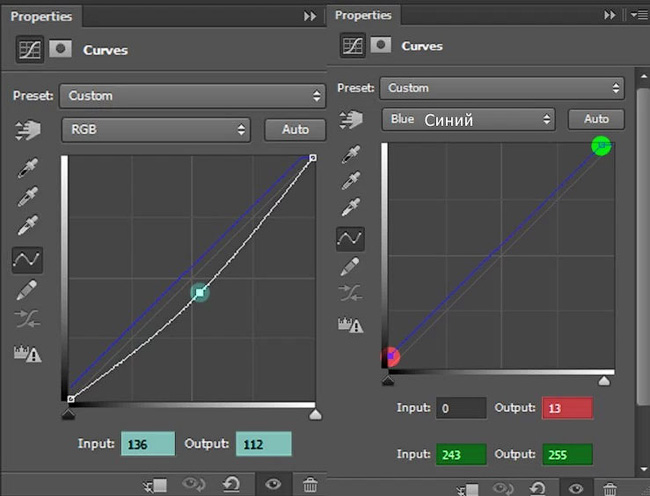Click the Output field showing 112
The image size is (650, 496).
click(264, 444)
